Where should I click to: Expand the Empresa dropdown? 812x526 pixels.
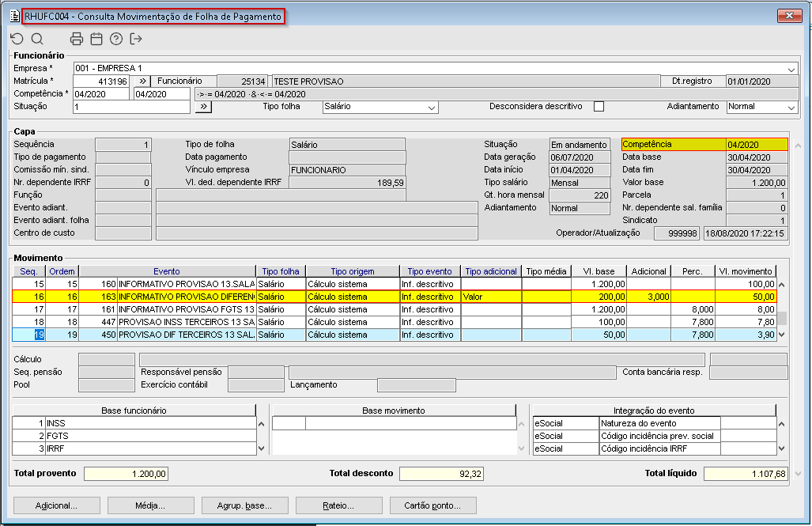click(x=791, y=69)
